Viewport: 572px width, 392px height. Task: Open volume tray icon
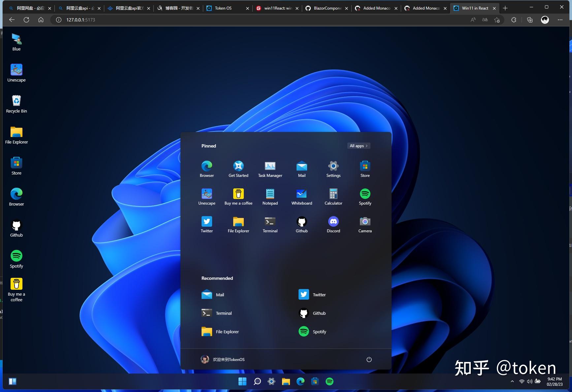530,381
